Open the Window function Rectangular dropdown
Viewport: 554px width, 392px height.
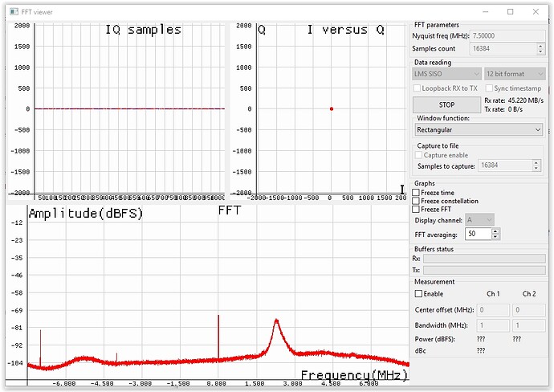pyautogui.click(x=479, y=129)
